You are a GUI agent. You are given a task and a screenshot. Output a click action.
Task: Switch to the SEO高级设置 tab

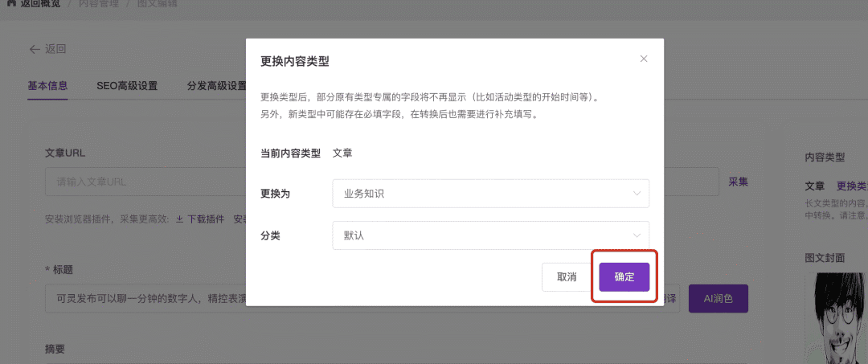point(127,86)
